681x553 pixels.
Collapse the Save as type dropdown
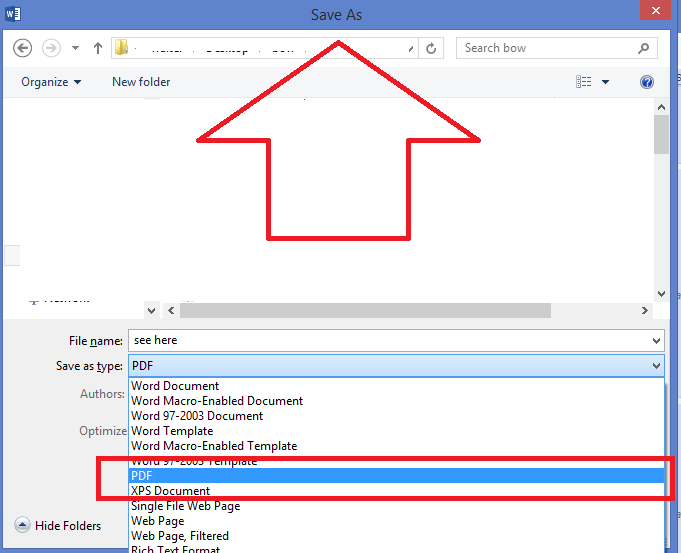(656, 366)
